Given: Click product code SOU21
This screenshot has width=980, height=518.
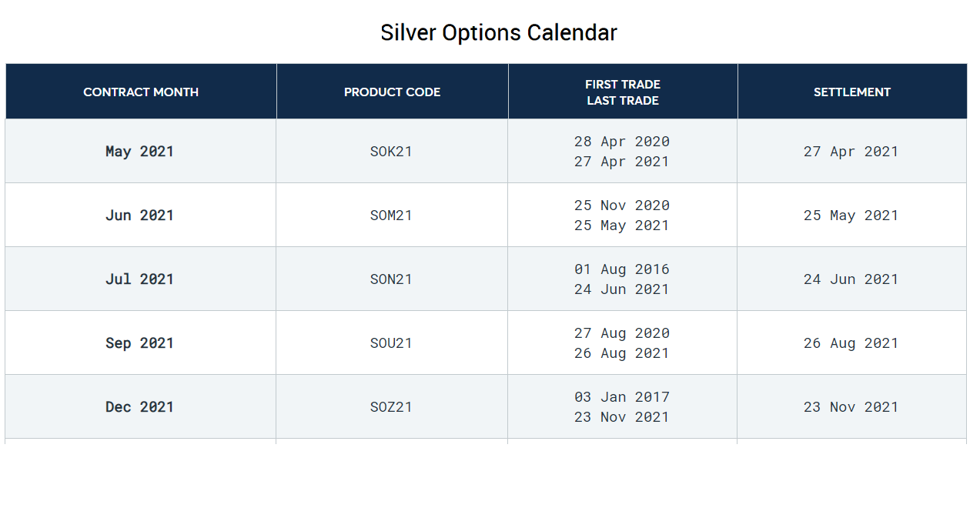Looking at the screenshot, I should 391,343.
